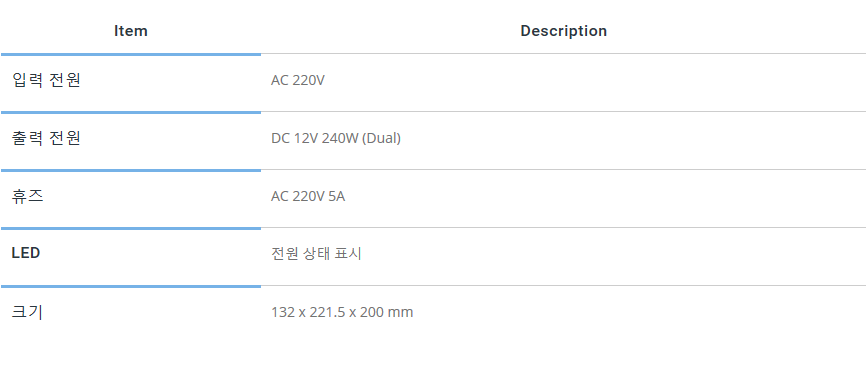This screenshot has height=366, width=866.
Task: Click the AC 220V 5A value
Action: tap(308, 197)
